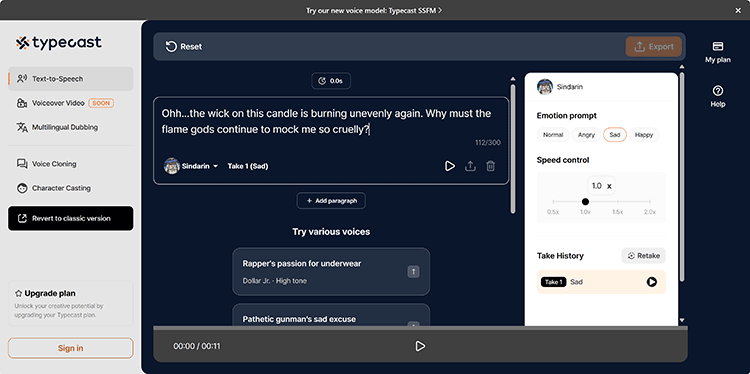Image resolution: width=750 pixels, height=374 pixels.
Task: Select the Normal emotion prompt
Action: click(x=553, y=135)
